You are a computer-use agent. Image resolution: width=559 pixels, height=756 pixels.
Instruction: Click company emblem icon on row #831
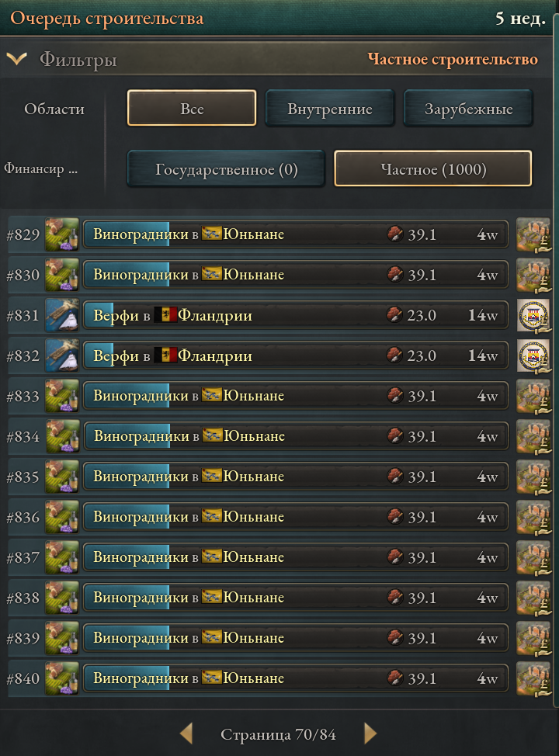[x=533, y=315]
